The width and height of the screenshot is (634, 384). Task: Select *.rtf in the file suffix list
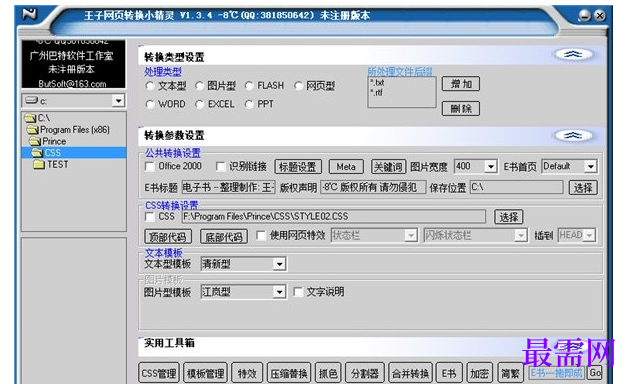tap(376, 93)
